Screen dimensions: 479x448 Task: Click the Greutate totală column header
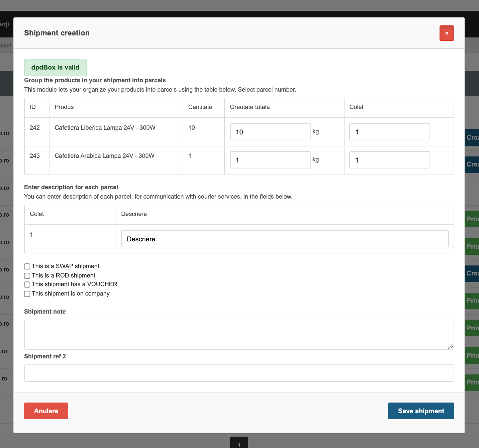click(250, 107)
